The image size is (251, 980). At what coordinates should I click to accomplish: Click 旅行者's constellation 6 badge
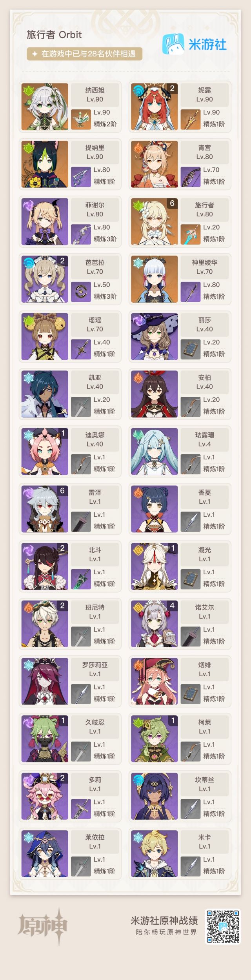point(172,203)
